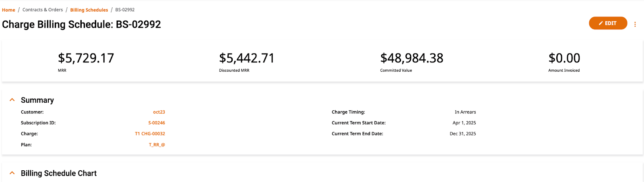Click the Summary section heading
Screen dimensions: 644x182
click(37, 100)
